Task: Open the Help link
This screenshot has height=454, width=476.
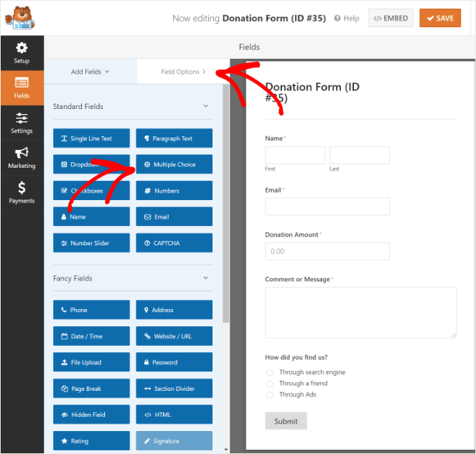Action: (x=347, y=18)
